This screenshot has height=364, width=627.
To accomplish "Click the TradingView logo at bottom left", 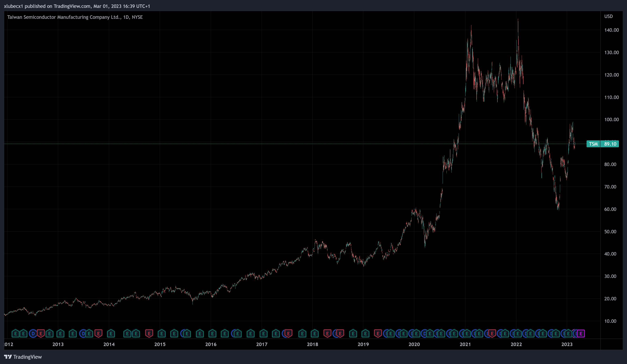I will [23, 357].
